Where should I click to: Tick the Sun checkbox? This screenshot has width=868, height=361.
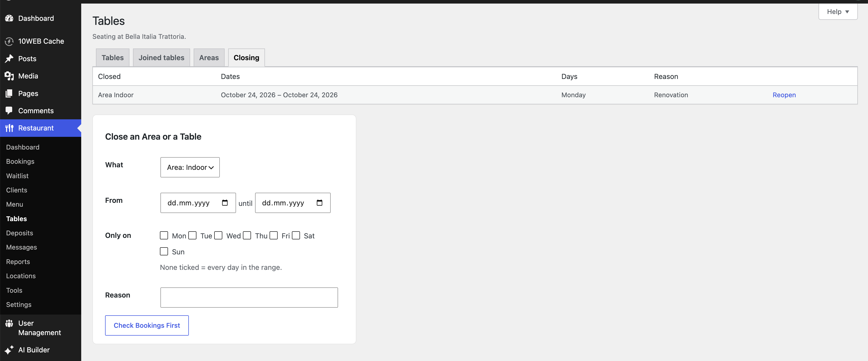tap(164, 251)
